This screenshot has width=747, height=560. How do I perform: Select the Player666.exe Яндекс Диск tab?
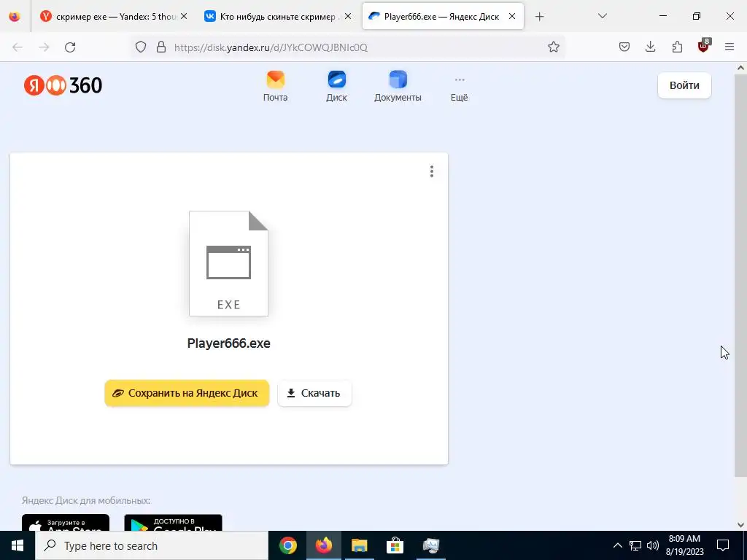443,17
